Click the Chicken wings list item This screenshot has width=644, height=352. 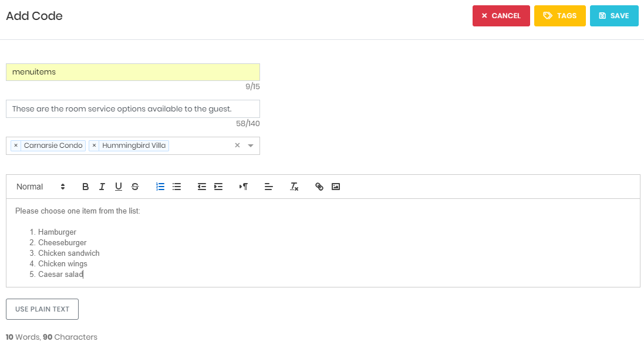click(63, 264)
